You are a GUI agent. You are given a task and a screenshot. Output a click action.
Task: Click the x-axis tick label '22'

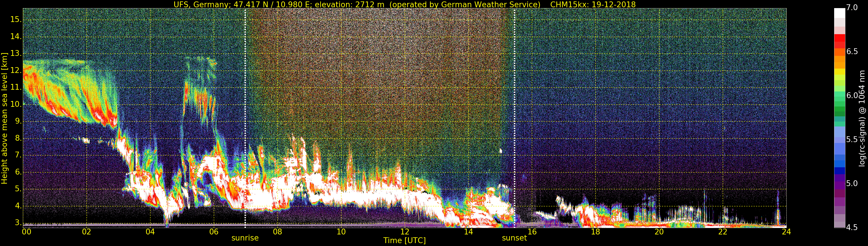tap(723, 232)
